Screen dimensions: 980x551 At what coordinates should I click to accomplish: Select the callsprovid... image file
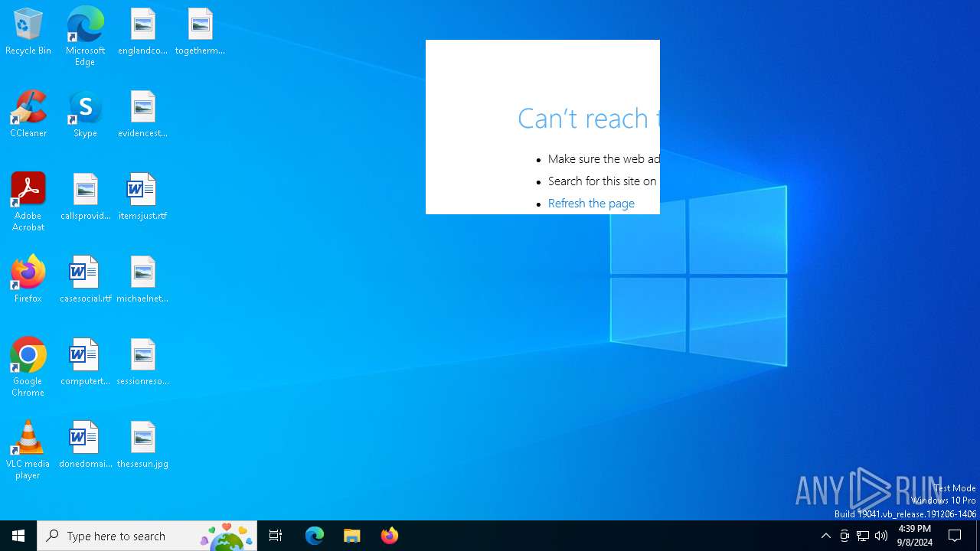pyautogui.click(x=85, y=197)
